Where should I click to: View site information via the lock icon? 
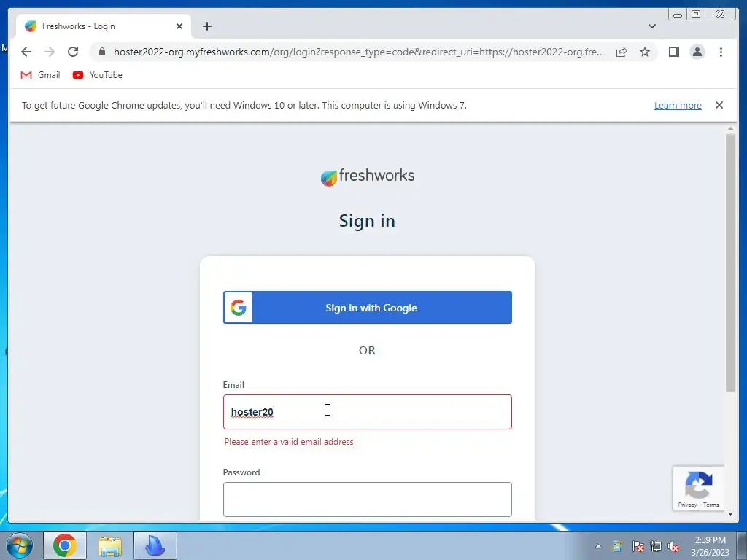coord(102,52)
